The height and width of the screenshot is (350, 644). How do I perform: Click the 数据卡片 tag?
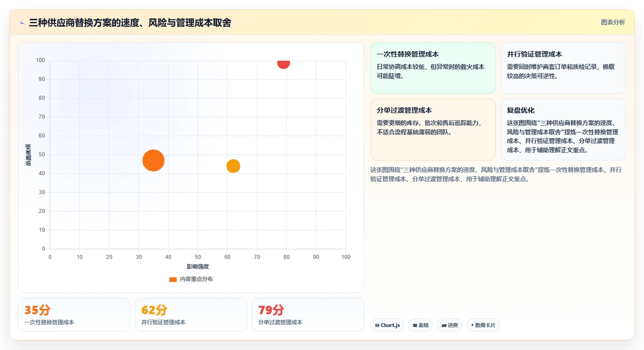[x=483, y=325]
